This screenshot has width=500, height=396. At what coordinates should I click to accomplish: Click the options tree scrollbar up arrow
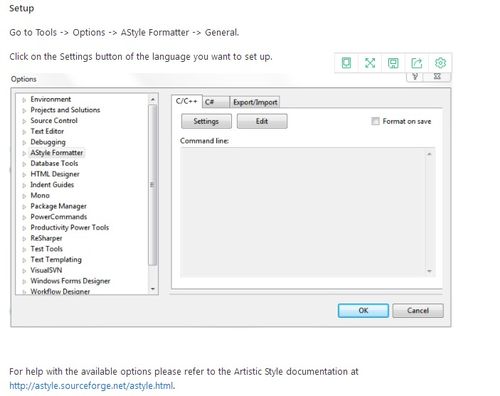pyautogui.click(x=153, y=99)
